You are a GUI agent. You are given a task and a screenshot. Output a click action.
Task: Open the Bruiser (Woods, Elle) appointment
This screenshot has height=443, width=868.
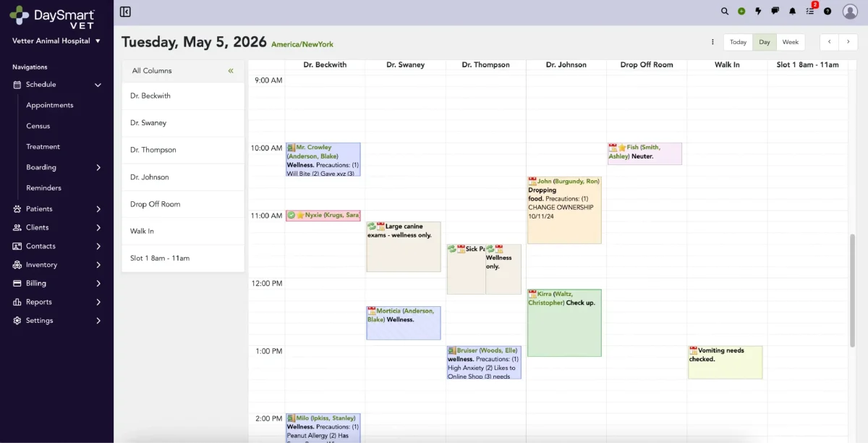point(484,363)
